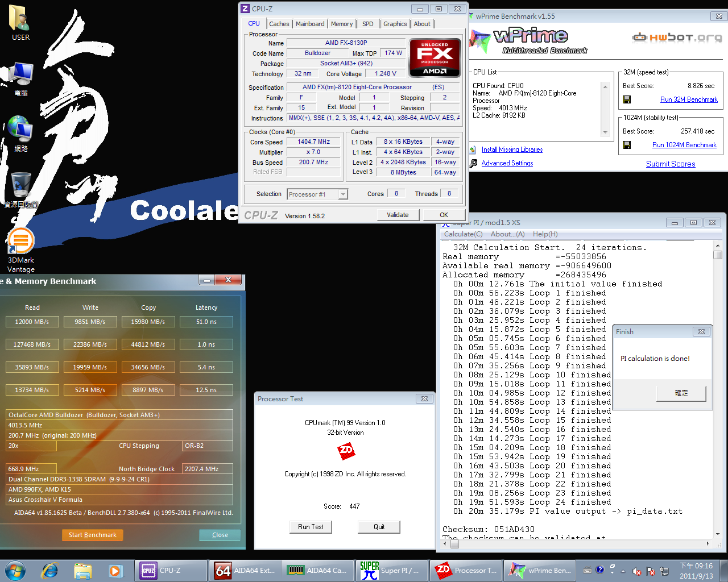Open the USER folder desktop icon
728x582 pixels.
20,23
